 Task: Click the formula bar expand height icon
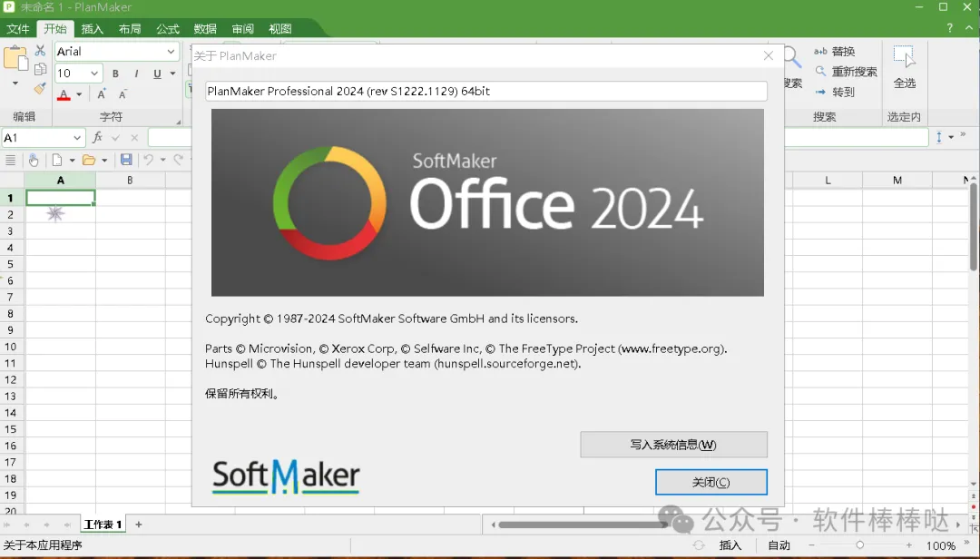coord(939,137)
